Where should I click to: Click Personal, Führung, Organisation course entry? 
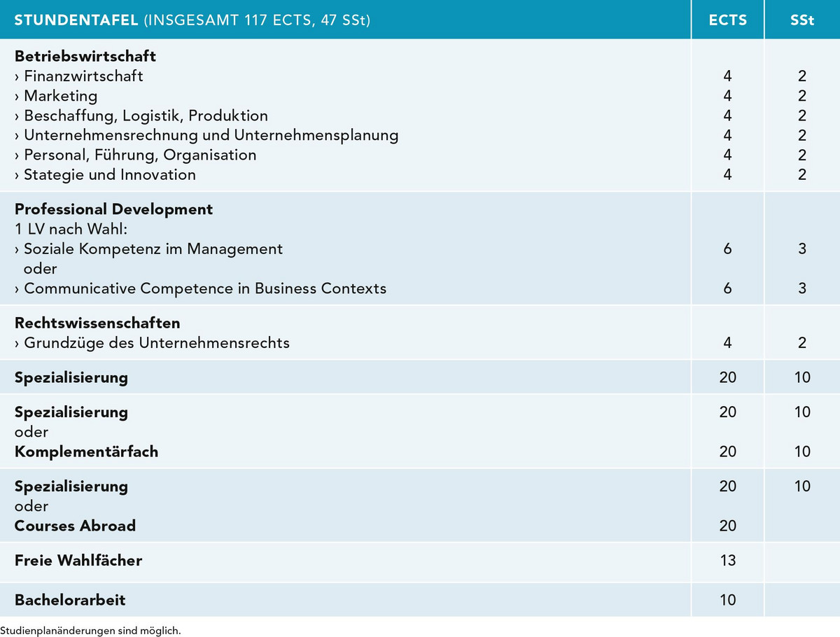coord(139,155)
